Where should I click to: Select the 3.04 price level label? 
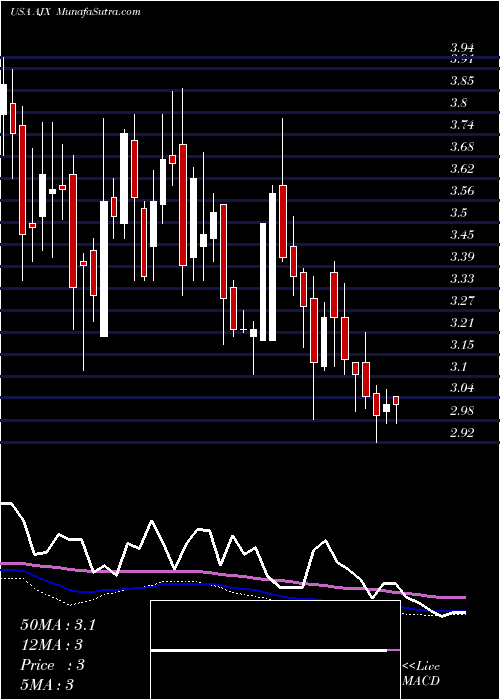(462, 388)
